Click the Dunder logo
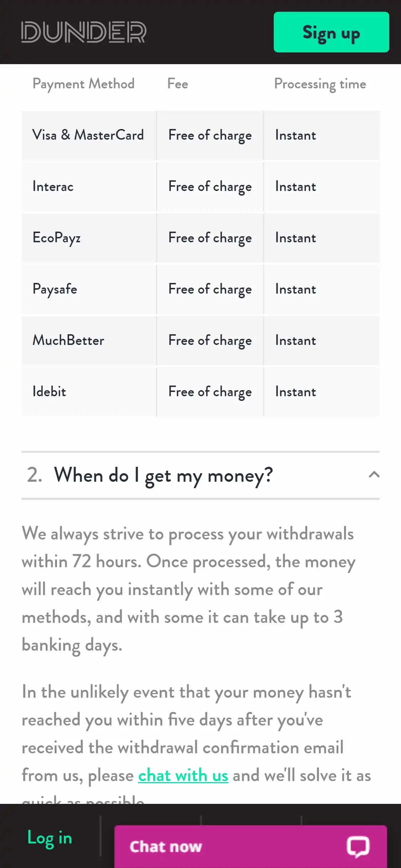 pos(84,32)
